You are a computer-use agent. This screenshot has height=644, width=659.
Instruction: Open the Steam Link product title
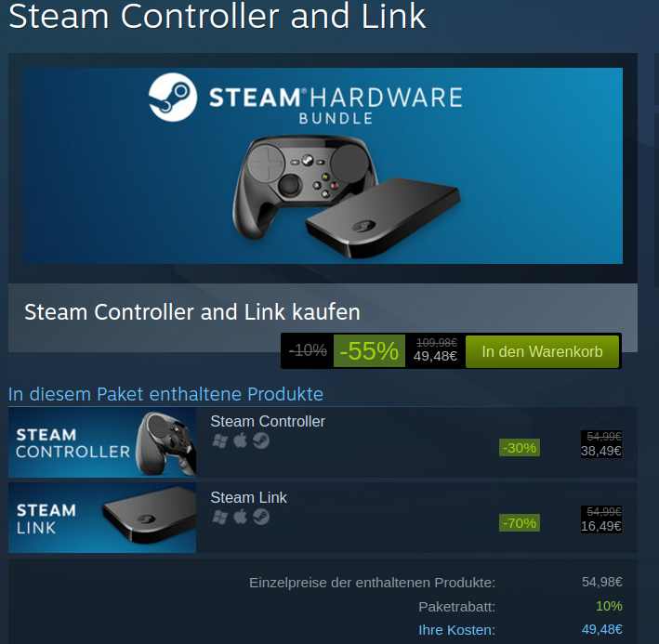(x=249, y=497)
